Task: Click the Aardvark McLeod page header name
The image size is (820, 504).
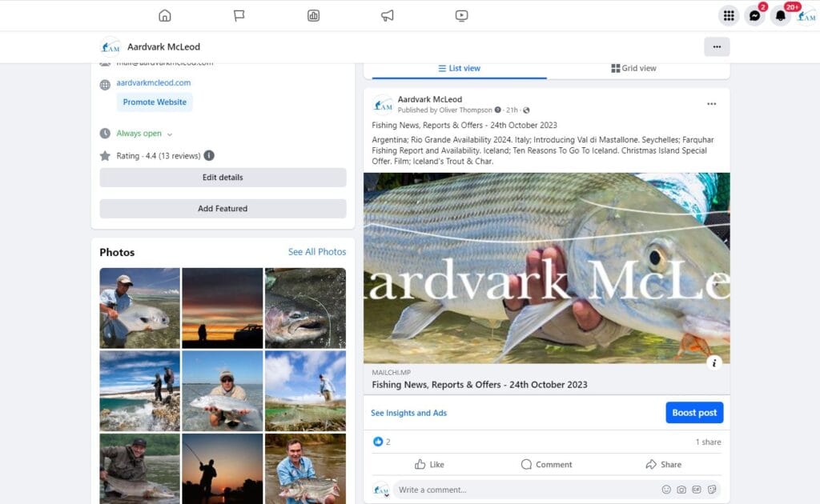Action: coord(163,46)
